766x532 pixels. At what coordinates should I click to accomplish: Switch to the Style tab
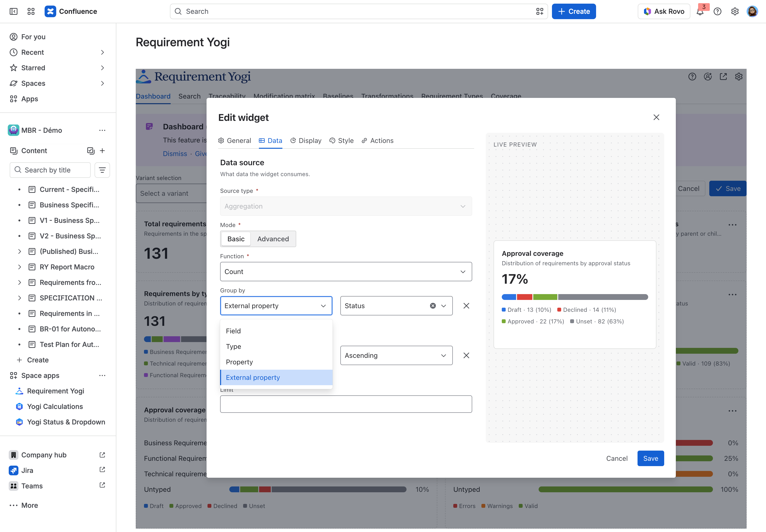click(342, 141)
